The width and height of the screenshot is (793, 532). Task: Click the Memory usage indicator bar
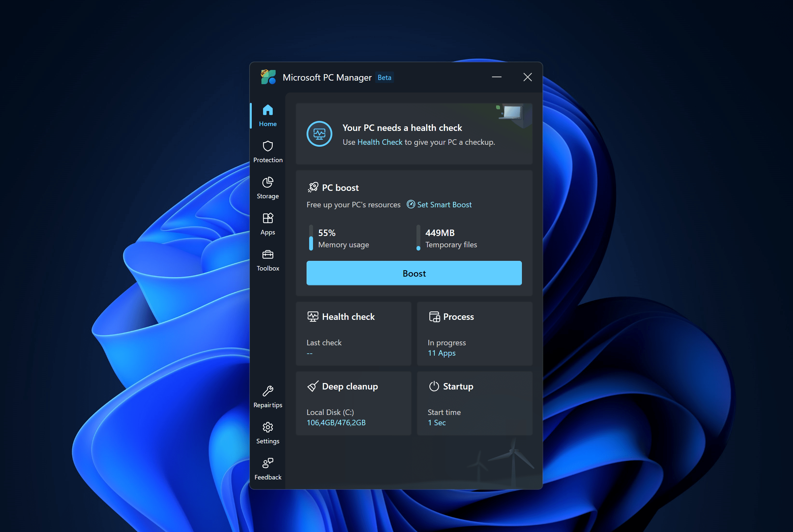pos(311,238)
